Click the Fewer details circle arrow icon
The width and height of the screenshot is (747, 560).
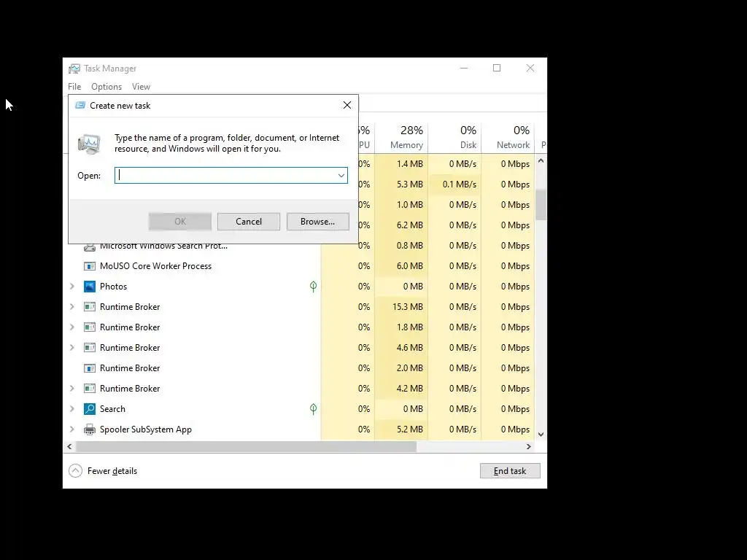pyautogui.click(x=75, y=471)
